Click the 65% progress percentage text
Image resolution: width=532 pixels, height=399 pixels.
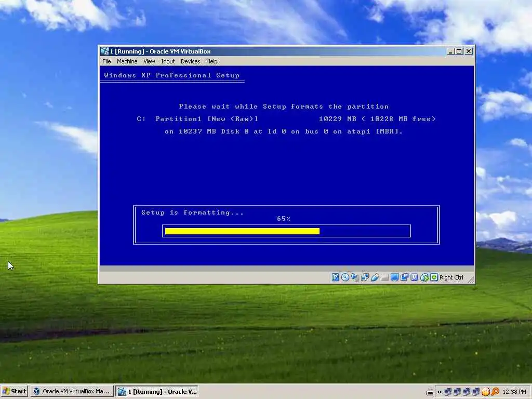(x=284, y=219)
